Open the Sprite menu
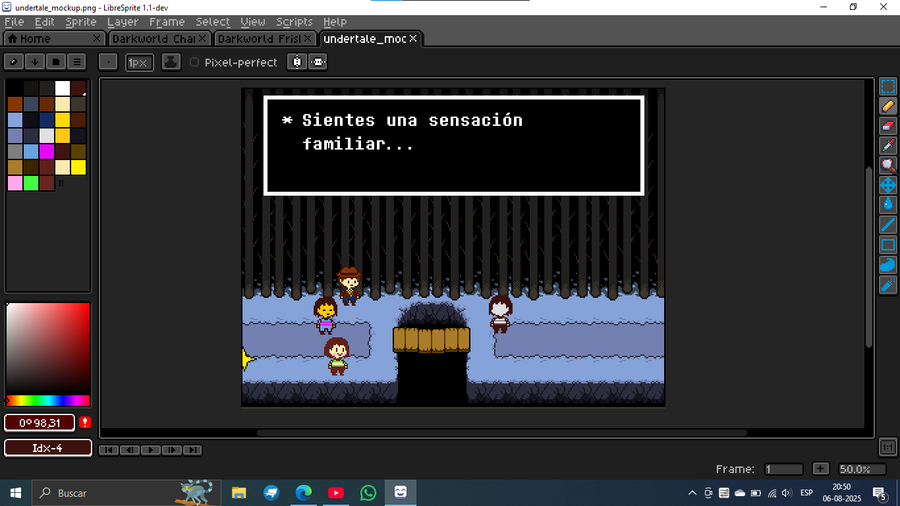900x506 pixels. click(x=80, y=22)
